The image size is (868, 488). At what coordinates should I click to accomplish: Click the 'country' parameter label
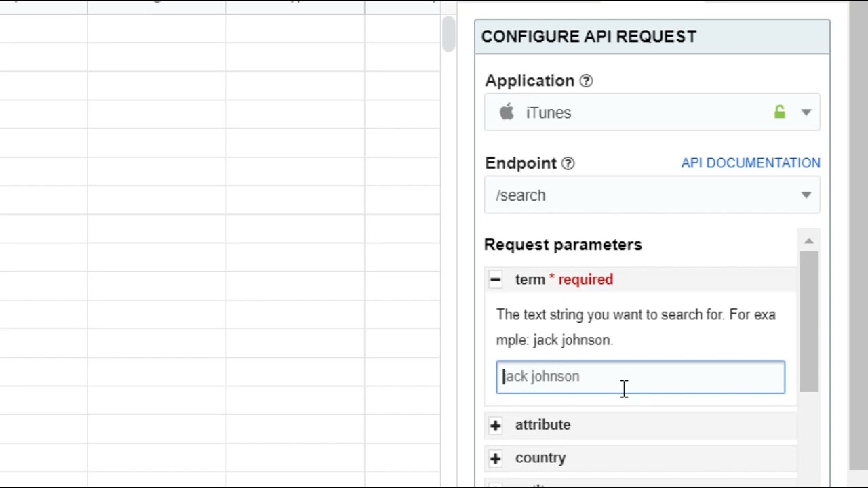[540, 458]
